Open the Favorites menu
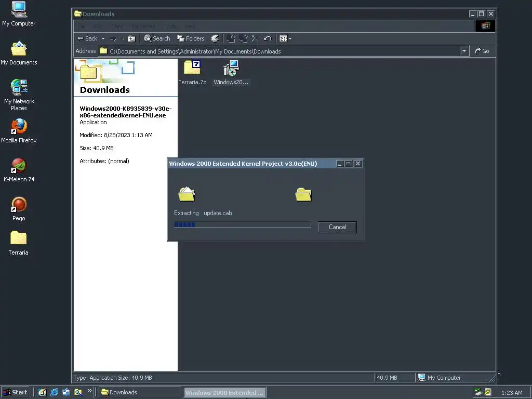 pos(143,26)
